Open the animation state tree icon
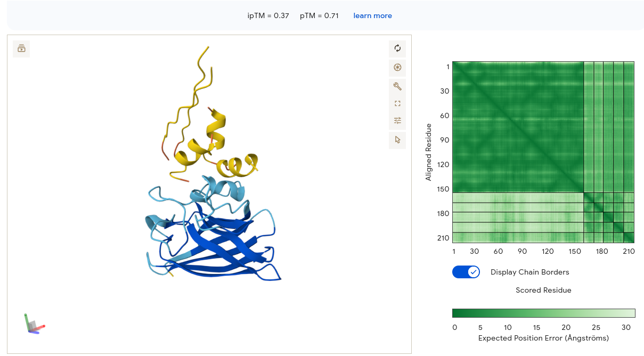This screenshot has height=356, width=644. click(x=21, y=48)
